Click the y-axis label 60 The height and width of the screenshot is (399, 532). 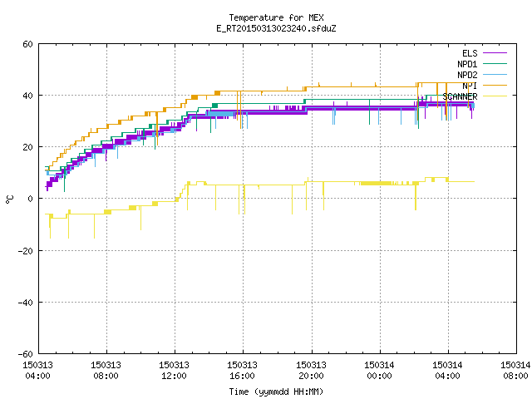click(27, 44)
